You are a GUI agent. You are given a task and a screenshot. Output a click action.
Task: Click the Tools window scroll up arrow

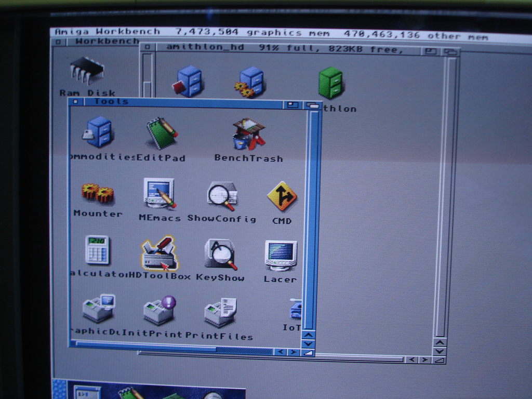pos(309,335)
